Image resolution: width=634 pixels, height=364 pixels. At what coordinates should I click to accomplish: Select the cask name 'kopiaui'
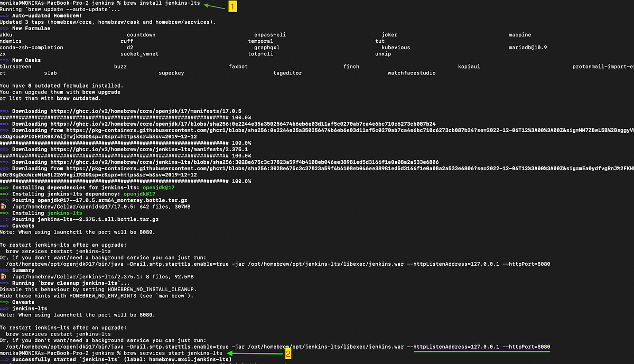click(469, 67)
